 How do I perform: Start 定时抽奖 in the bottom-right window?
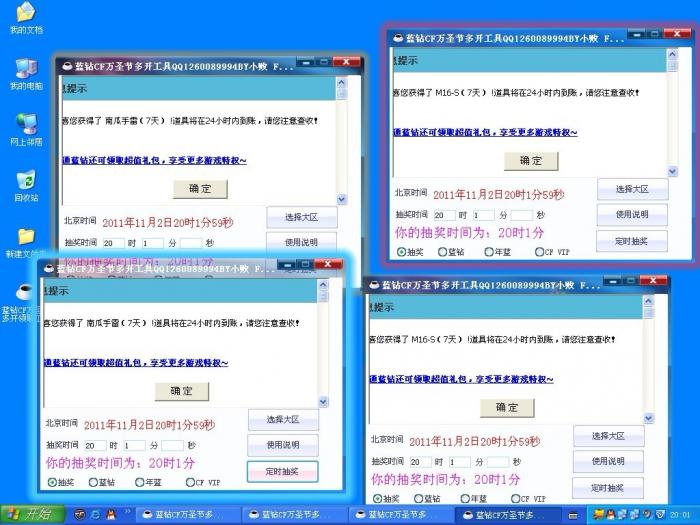[x=608, y=488]
